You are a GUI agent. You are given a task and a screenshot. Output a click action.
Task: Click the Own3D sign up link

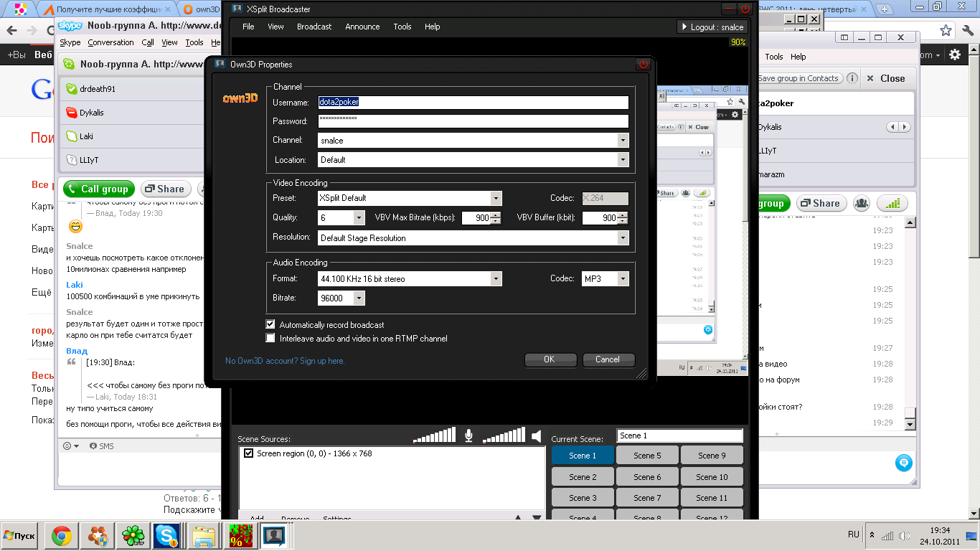pyautogui.click(x=285, y=361)
